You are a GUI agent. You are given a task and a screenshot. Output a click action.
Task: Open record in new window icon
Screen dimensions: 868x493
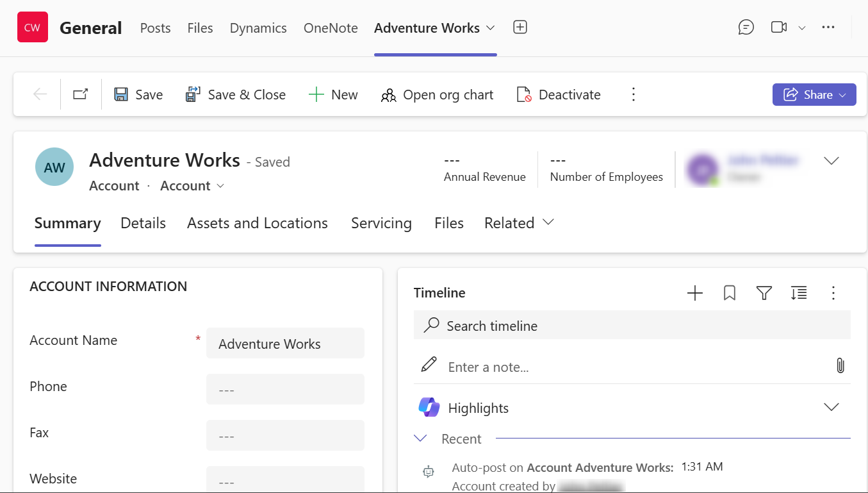click(x=80, y=94)
